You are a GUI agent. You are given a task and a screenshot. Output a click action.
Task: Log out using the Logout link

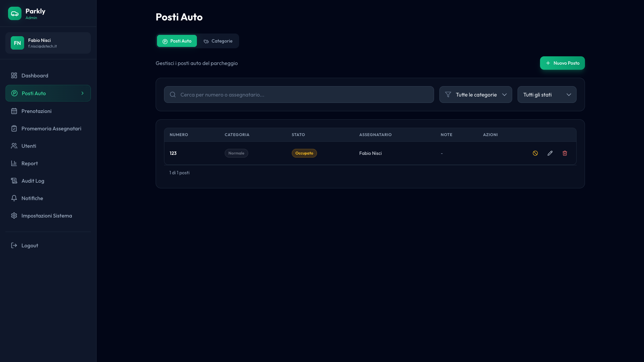(x=30, y=245)
